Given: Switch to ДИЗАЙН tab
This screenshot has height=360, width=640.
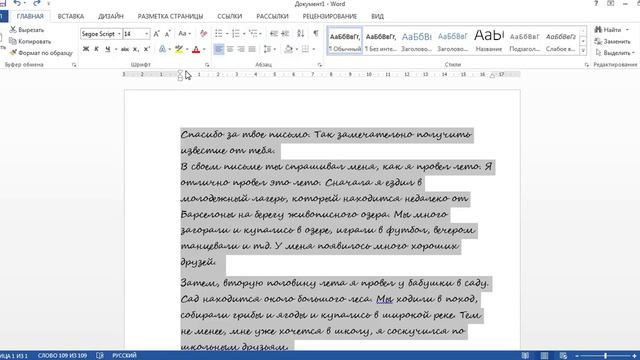Looking at the screenshot, I should click(x=111, y=16).
